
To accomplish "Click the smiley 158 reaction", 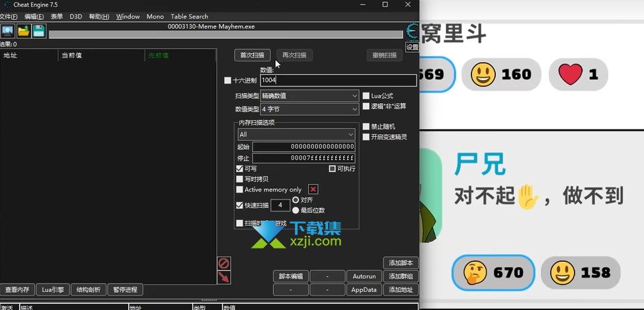I will coord(581,272).
